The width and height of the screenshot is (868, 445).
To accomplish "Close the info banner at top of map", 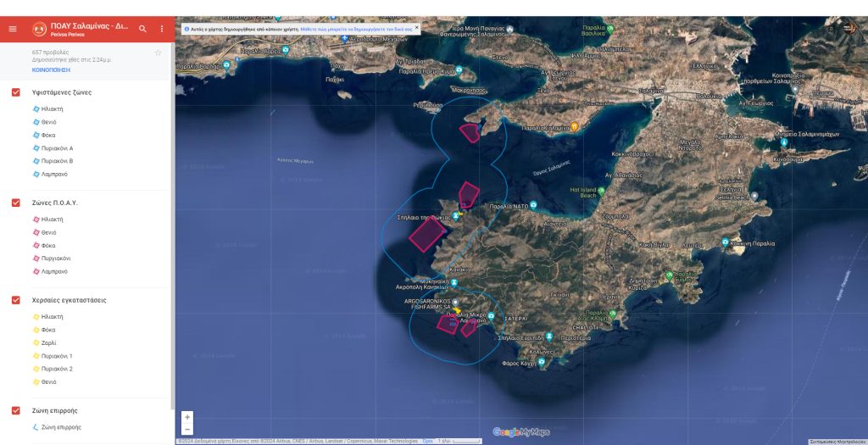I will point(416,28).
